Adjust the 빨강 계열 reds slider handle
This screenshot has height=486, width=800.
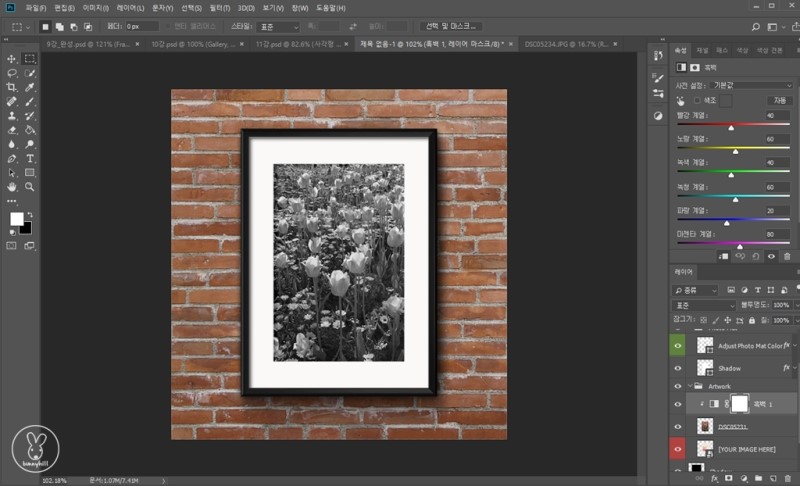point(731,127)
